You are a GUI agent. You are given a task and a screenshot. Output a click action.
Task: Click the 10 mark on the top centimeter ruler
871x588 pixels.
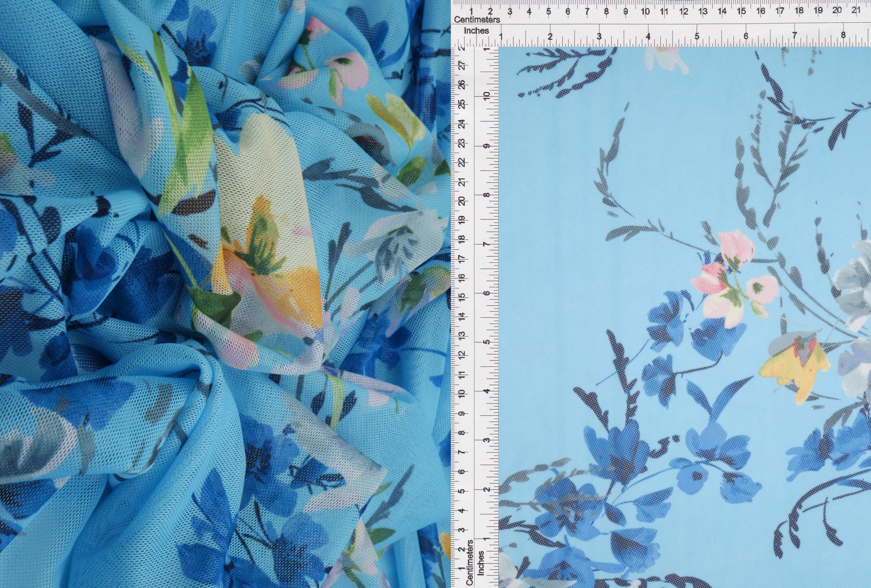click(x=645, y=12)
